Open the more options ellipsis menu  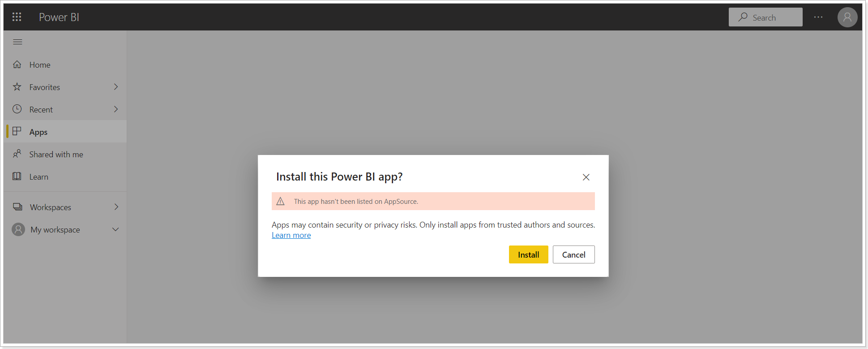pos(818,17)
